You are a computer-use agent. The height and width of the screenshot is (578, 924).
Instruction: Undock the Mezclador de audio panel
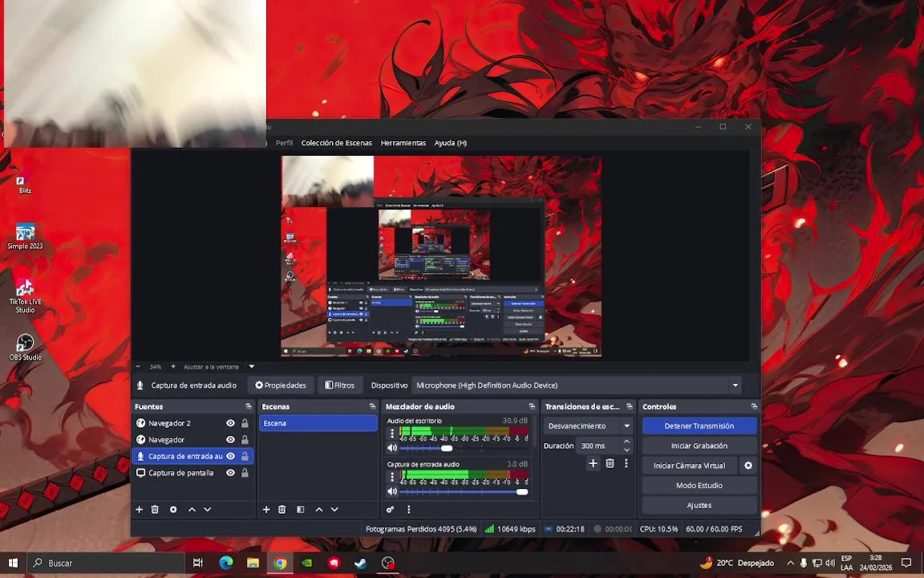[x=532, y=406]
